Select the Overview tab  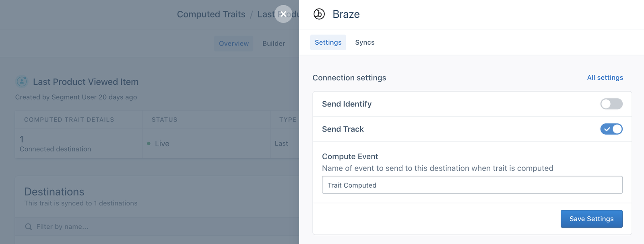click(233, 43)
